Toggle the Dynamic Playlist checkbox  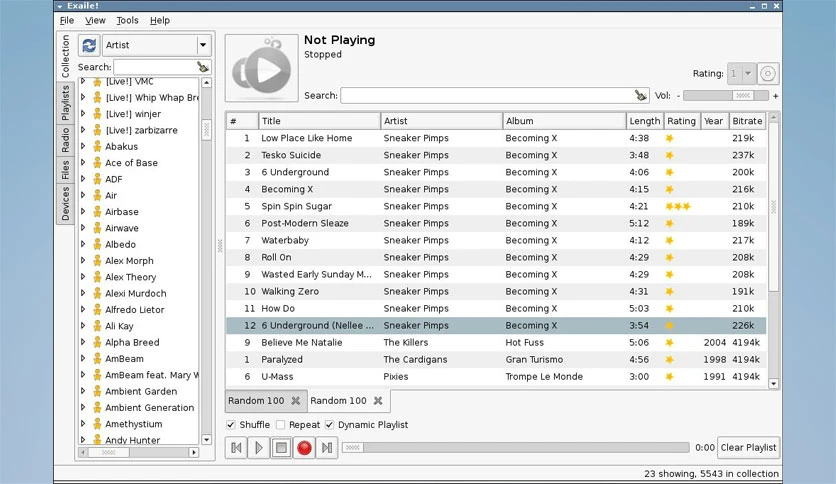[x=329, y=425]
